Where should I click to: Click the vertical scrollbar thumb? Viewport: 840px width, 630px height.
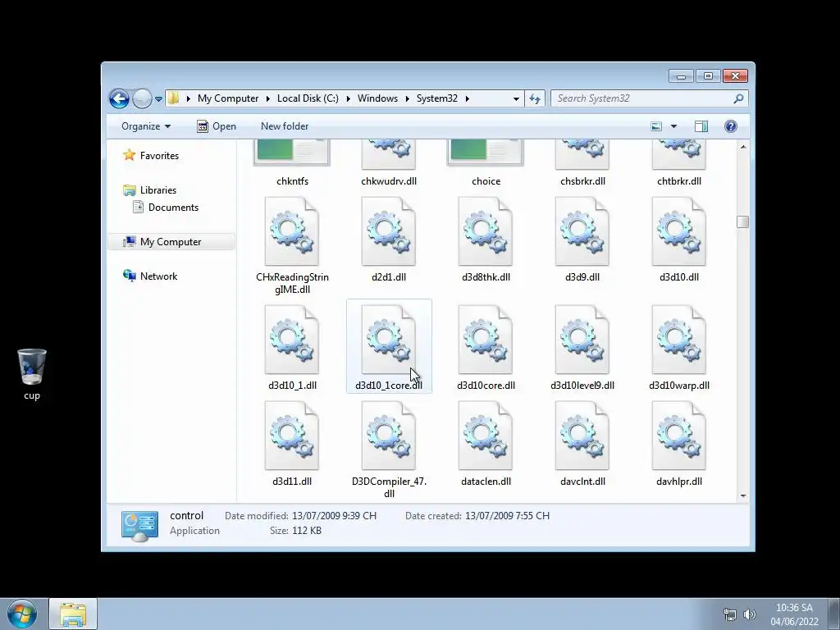click(x=742, y=221)
